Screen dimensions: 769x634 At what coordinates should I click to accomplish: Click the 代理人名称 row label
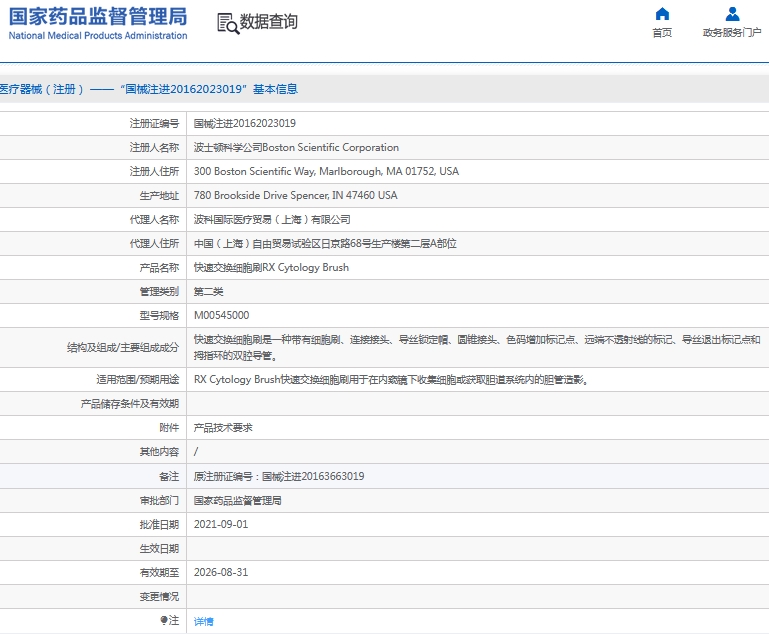tap(154, 219)
